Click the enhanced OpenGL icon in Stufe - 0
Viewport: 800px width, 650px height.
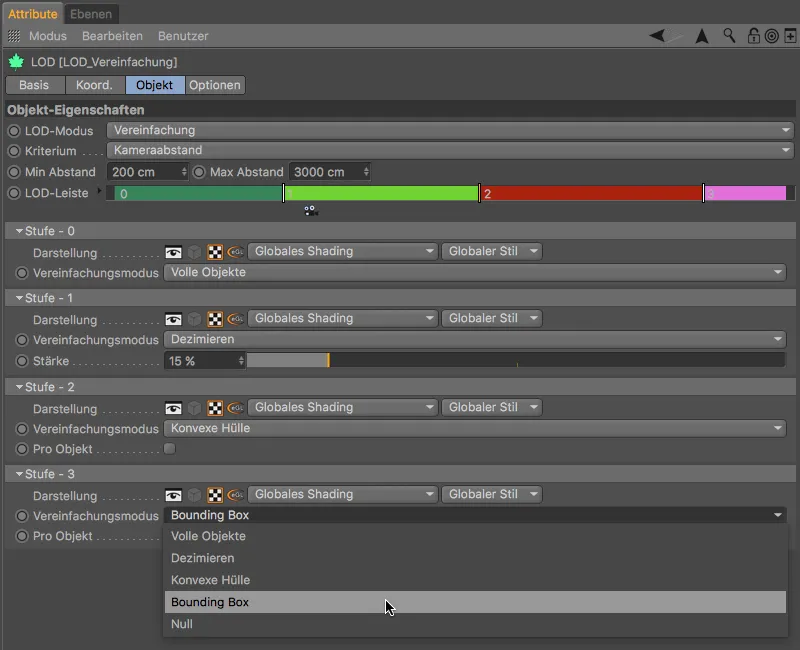point(235,252)
